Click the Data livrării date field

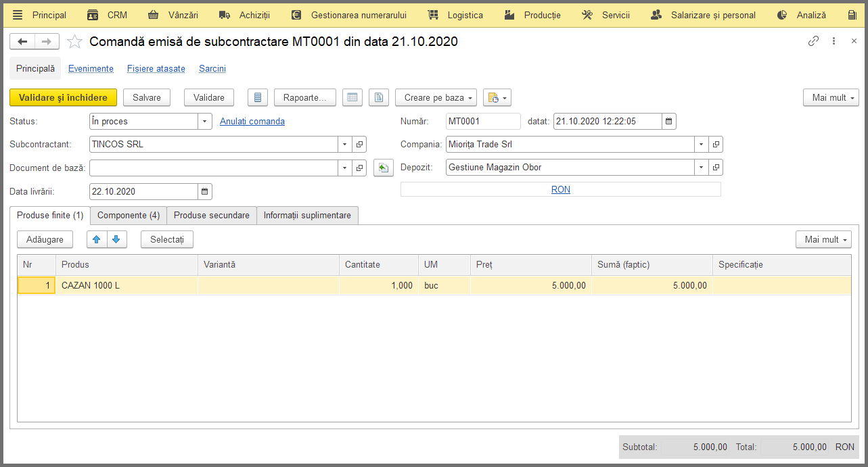click(x=144, y=192)
